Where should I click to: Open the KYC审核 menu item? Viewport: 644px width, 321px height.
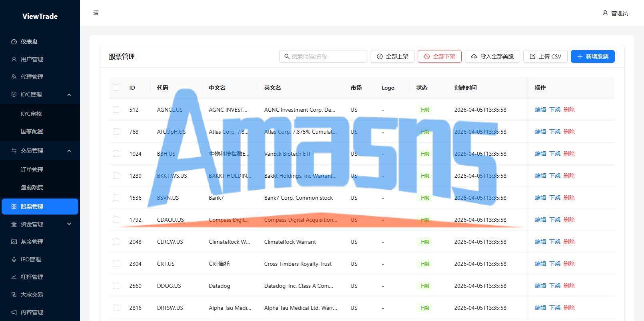pyautogui.click(x=40, y=114)
